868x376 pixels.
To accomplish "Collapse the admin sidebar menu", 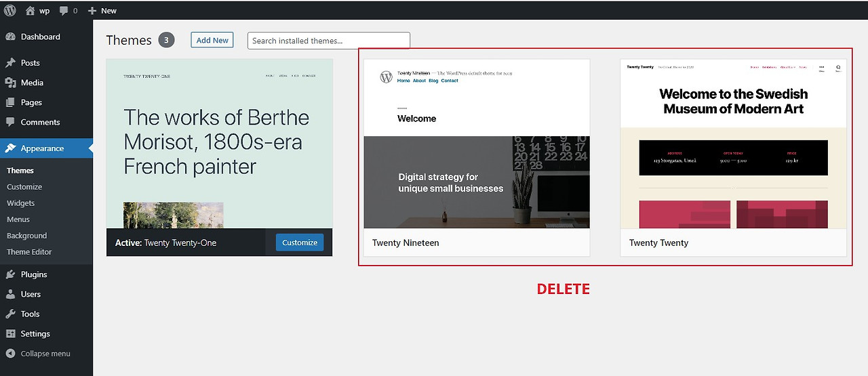I will 38,354.
